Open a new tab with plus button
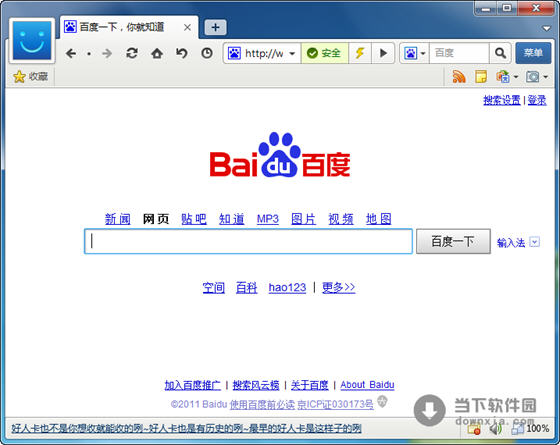The image size is (560, 445). 215,28
